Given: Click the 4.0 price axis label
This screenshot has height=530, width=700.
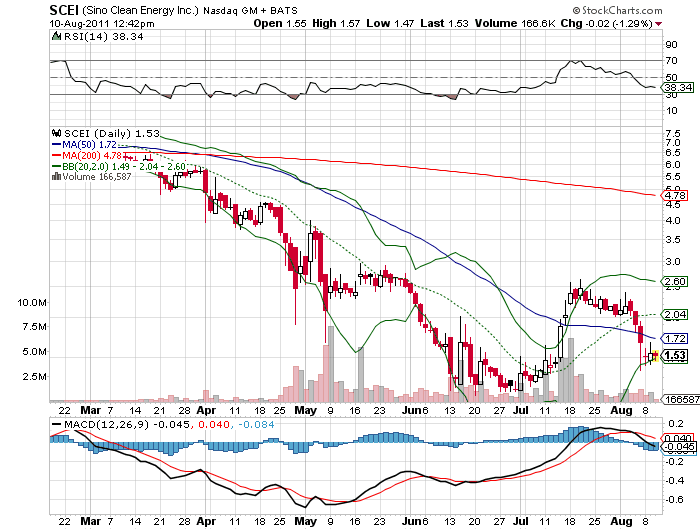Looking at the screenshot, I should tap(673, 220).
